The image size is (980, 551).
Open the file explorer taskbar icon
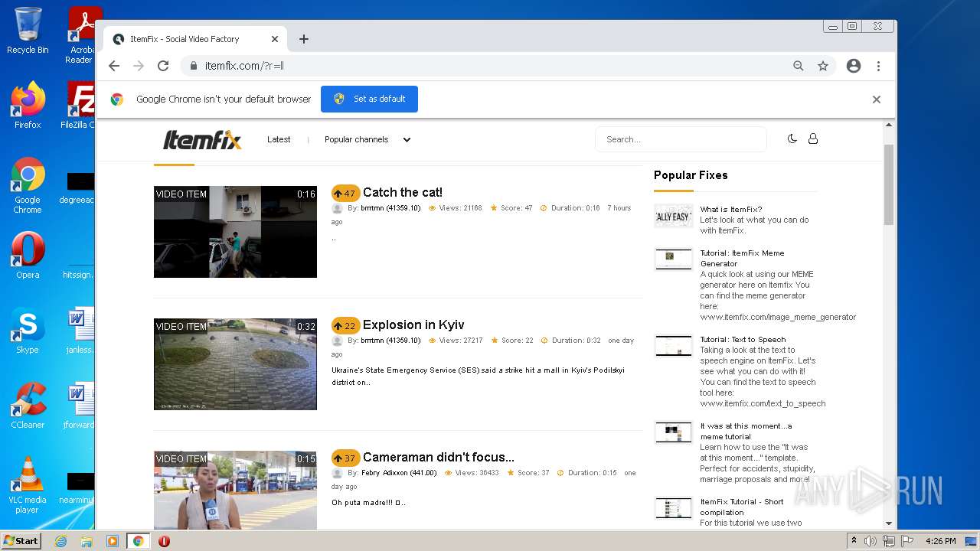click(87, 541)
